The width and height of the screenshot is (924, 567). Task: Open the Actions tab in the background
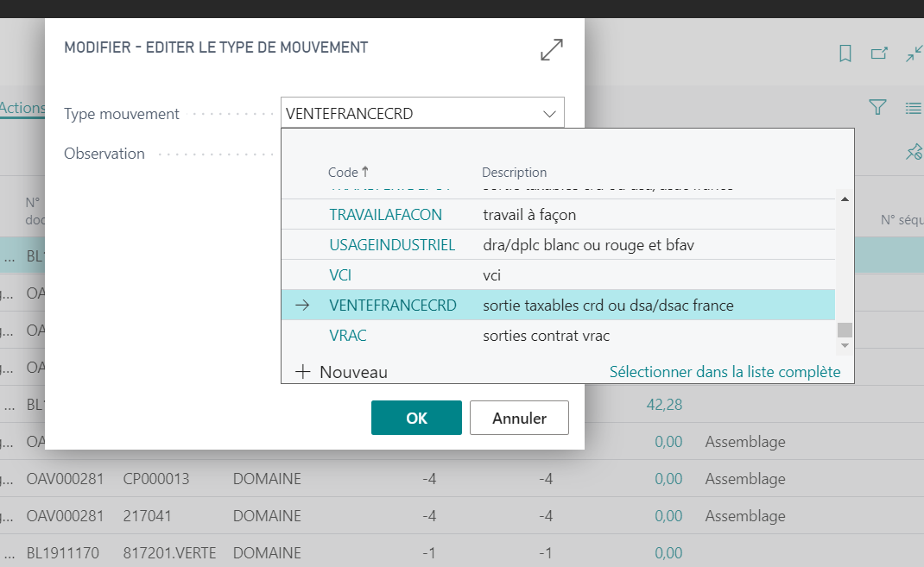22,108
